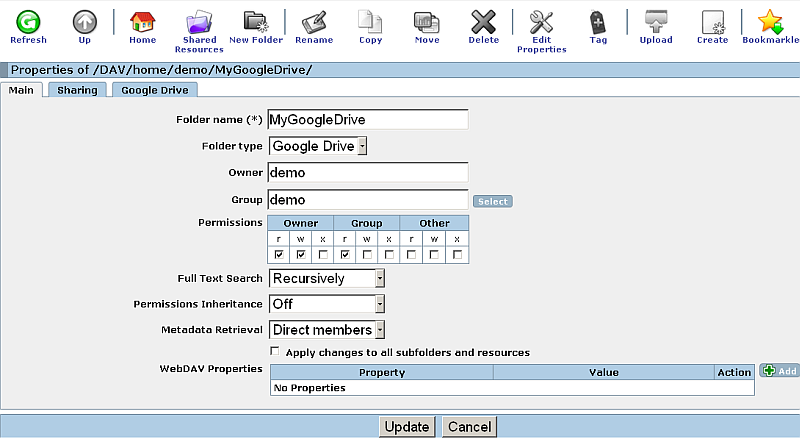Switch to the Sharing tab

tap(77, 90)
